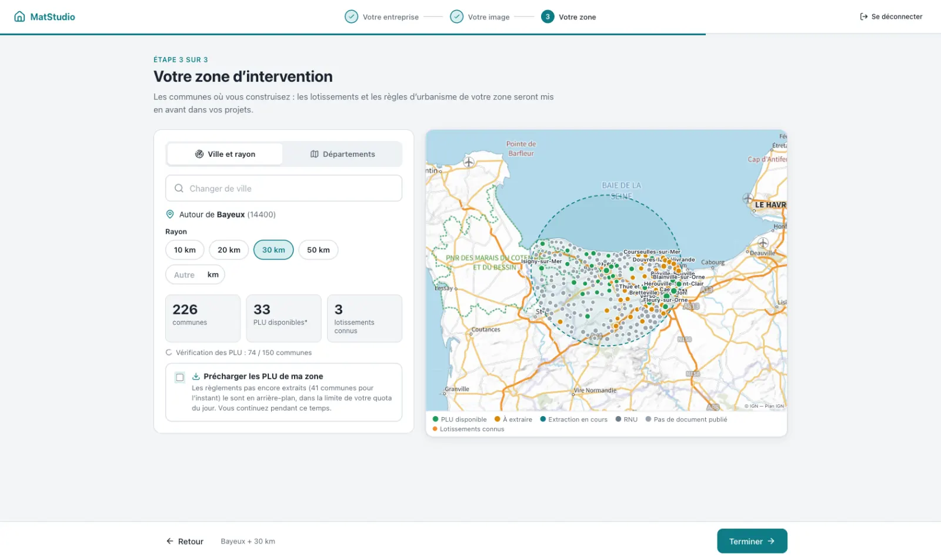Focus the Changer de ville search field
The width and height of the screenshot is (941, 560).
(283, 189)
